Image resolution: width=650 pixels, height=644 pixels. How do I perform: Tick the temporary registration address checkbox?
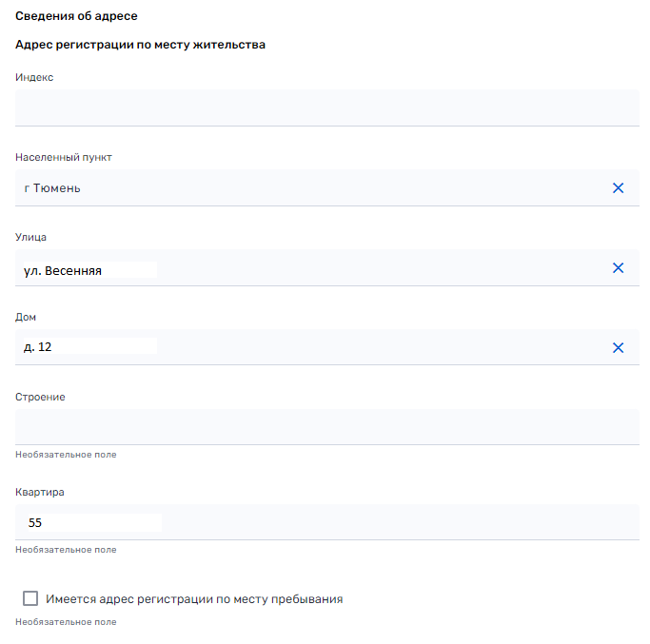tap(30, 598)
